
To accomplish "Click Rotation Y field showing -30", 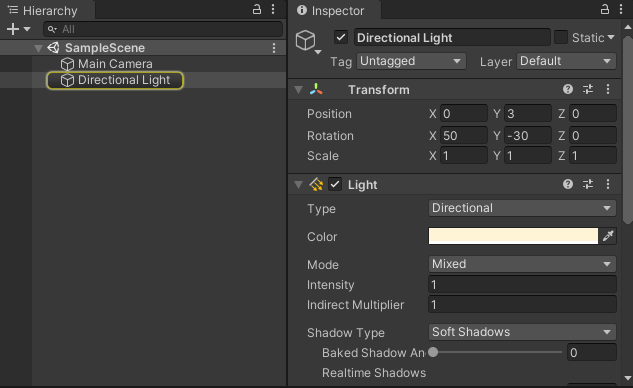I will point(528,136).
